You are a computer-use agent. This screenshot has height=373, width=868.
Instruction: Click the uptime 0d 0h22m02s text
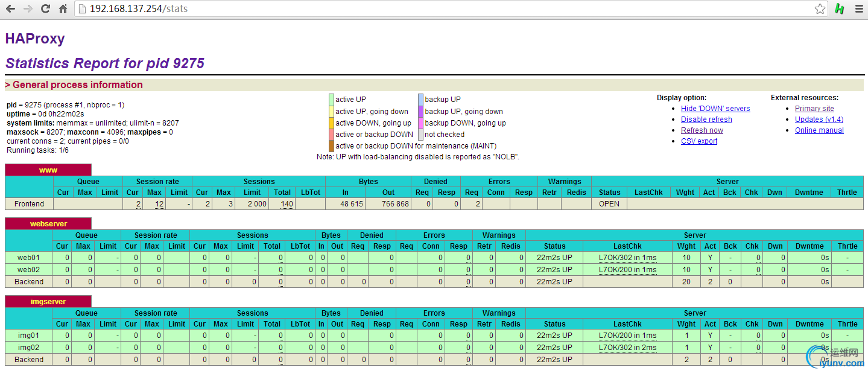[45, 114]
